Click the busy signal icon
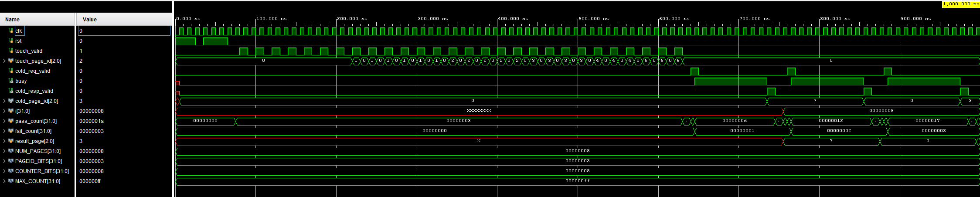Screen dimensions: 980x197 11,81
